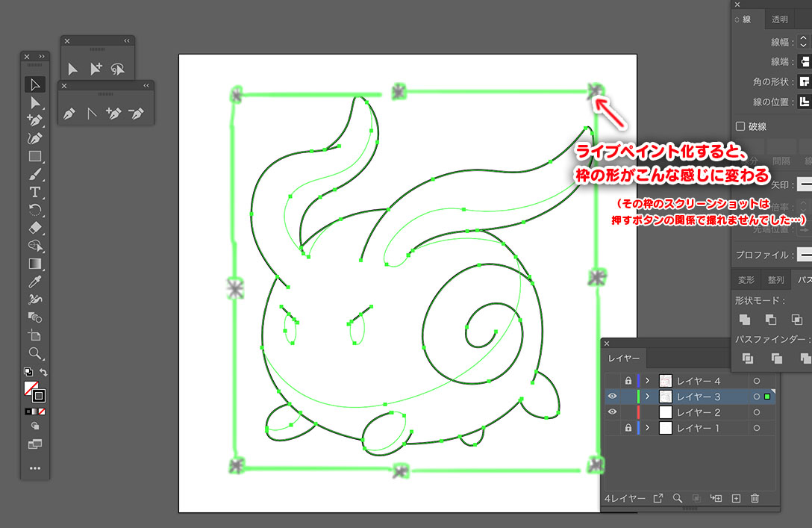Screen dimensions: 812x528
Task: Expand main toolbar to two columns
Action: [42, 57]
